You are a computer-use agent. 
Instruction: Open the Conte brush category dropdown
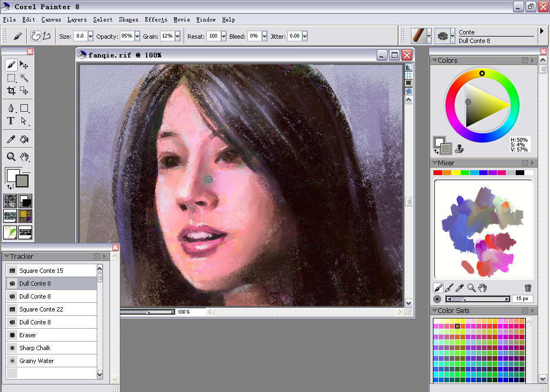[x=429, y=36]
